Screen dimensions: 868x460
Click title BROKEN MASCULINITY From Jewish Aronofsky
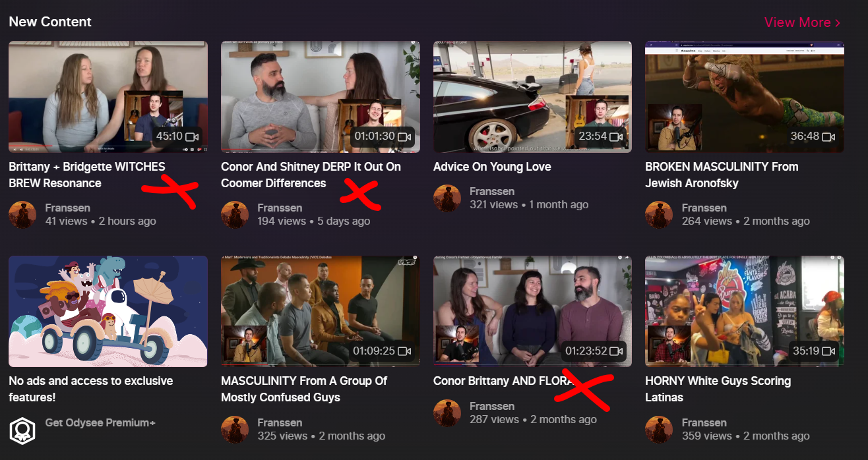tap(722, 175)
